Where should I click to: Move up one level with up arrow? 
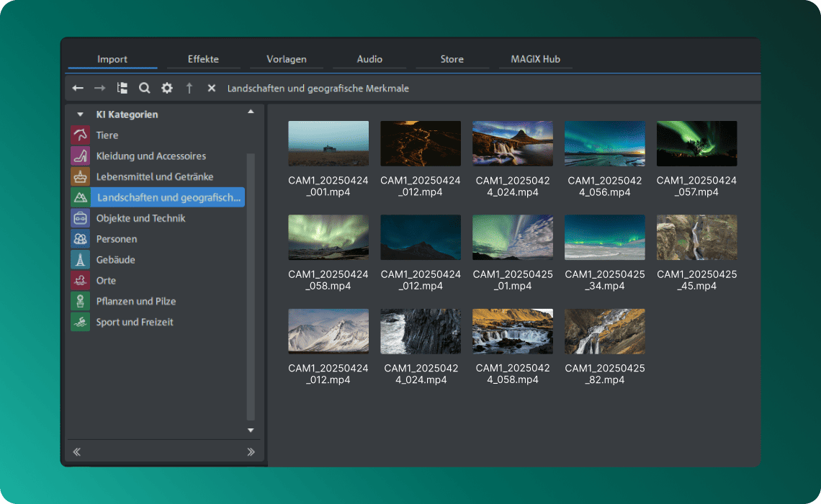point(189,88)
